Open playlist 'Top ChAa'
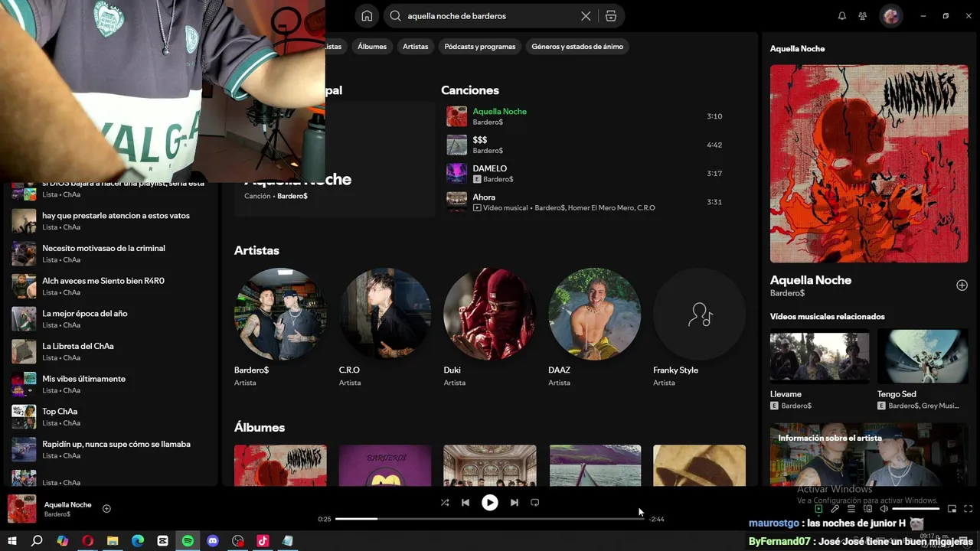The height and width of the screenshot is (551, 980). [x=110, y=417]
